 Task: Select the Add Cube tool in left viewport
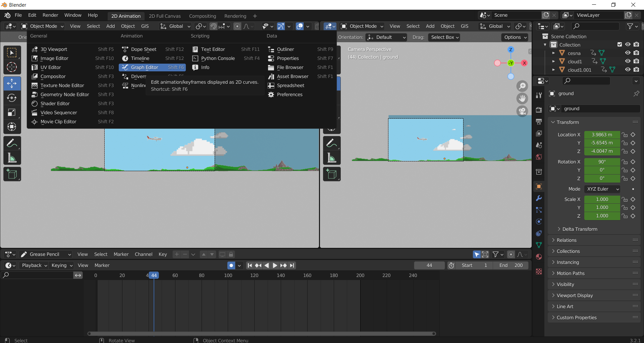tap(12, 174)
